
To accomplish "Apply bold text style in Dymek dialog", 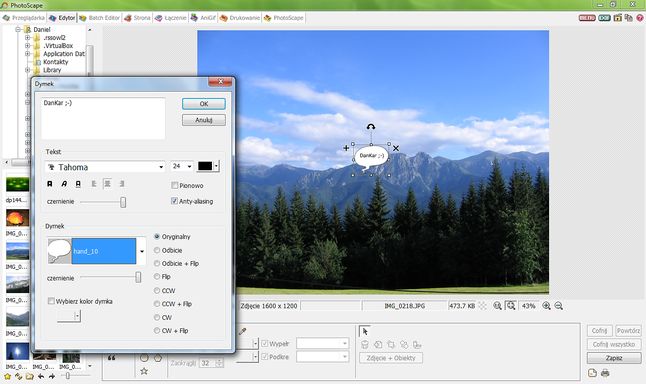I will [50, 184].
